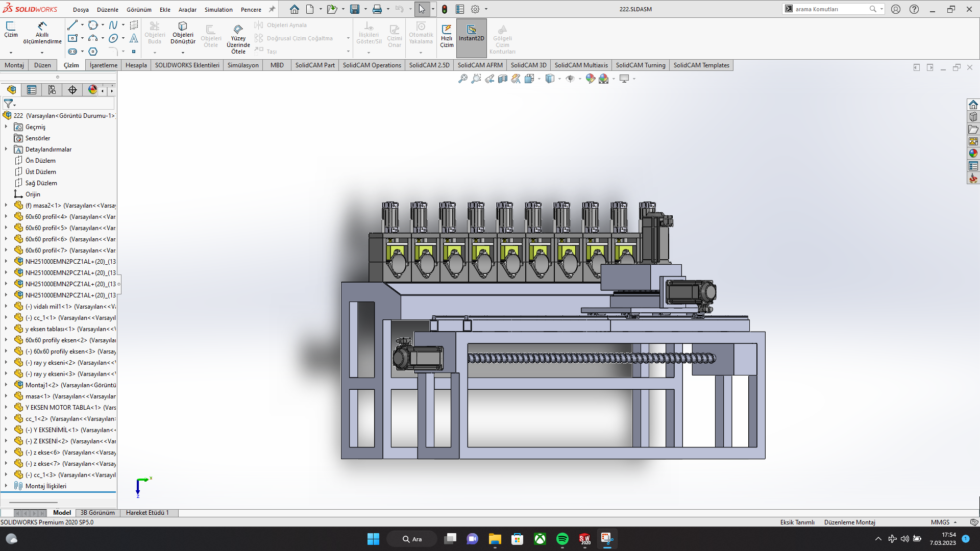
Task: Toggle Hide/Show Items eye icon
Action: click(570, 79)
